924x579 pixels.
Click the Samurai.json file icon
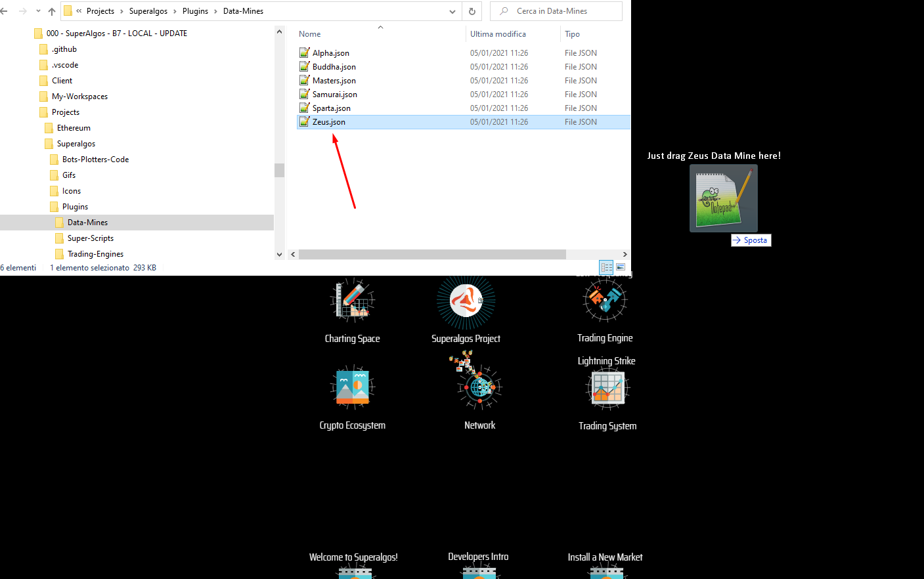[304, 94]
